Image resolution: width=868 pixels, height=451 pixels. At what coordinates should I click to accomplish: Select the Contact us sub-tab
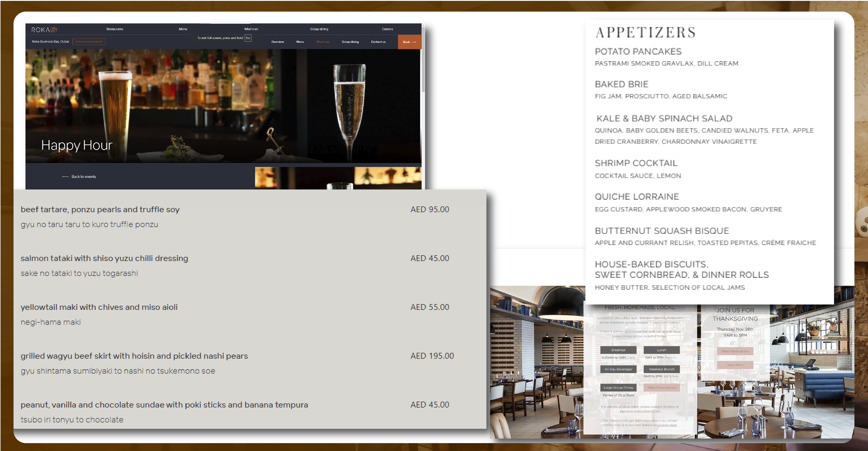(x=378, y=42)
